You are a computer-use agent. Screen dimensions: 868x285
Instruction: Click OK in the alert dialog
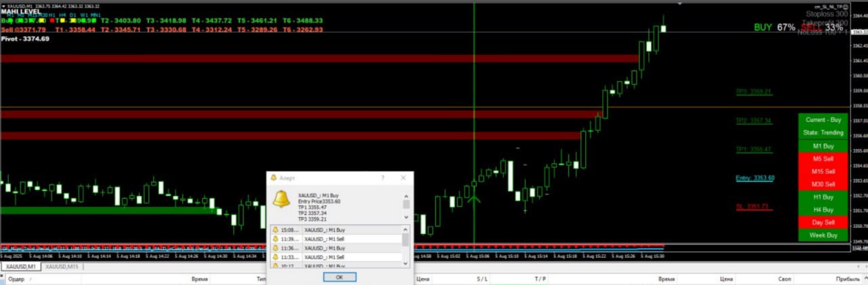pos(340,277)
